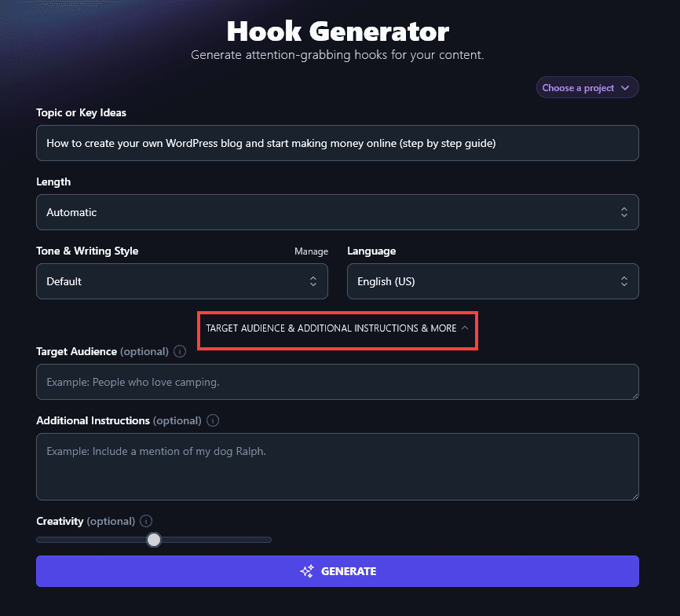Click the Additional Instructions text area

pos(337,466)
